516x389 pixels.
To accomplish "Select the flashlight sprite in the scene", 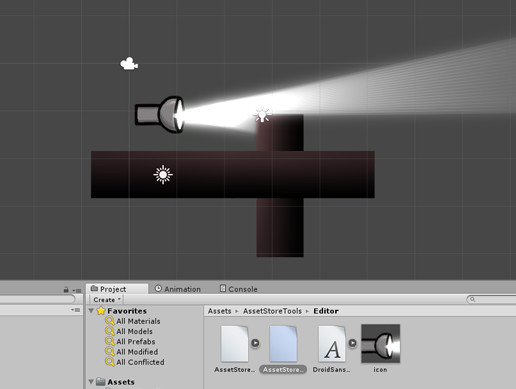I will click(x=159, y=115).
